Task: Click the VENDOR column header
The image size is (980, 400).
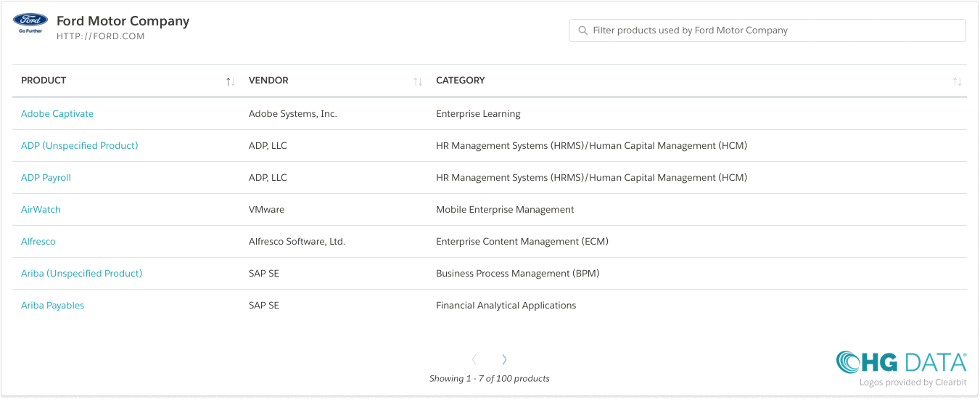Action: [268, 81]
